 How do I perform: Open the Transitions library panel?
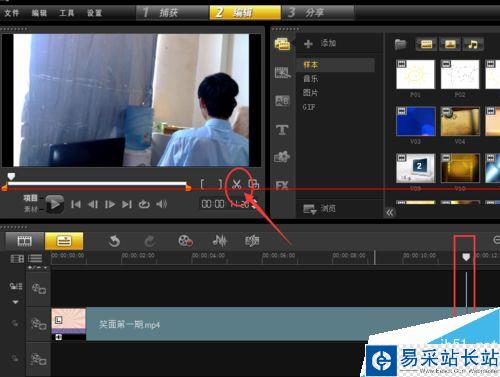pos(282,72)
